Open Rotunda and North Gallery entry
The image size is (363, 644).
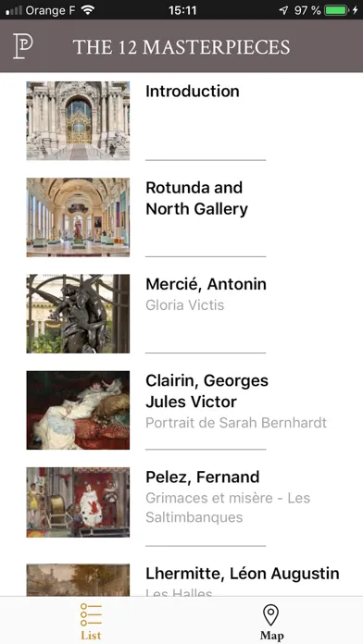[x=181, y=217]
